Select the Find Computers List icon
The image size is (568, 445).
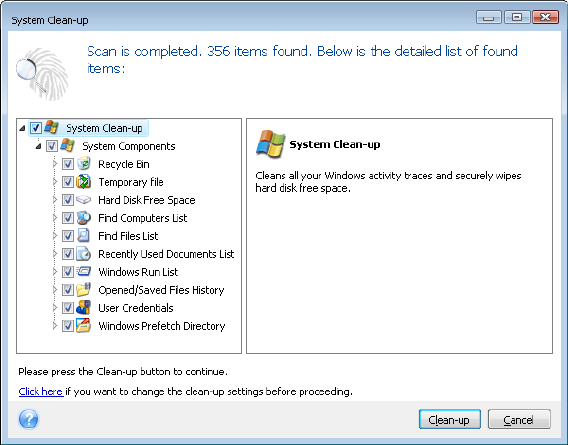[84, 218]
